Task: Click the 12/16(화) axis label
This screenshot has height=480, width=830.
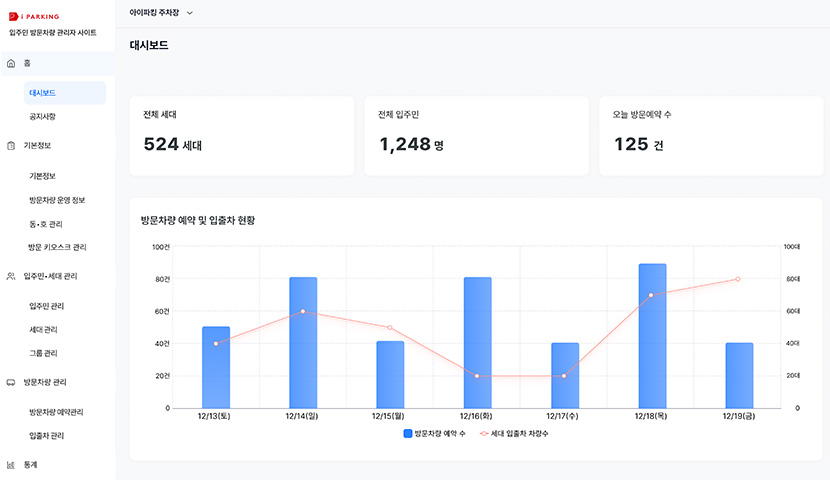Action: (476, 416)
